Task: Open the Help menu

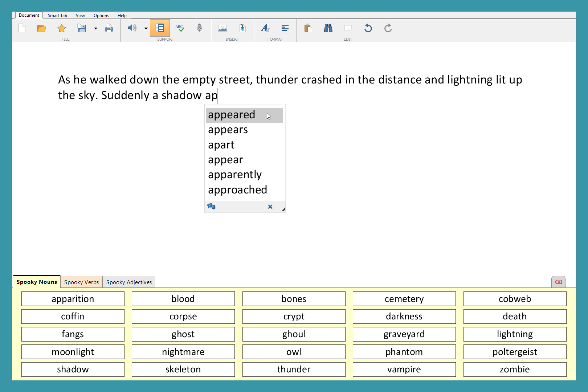Action: pyautogui.click(x=122, y=16)
